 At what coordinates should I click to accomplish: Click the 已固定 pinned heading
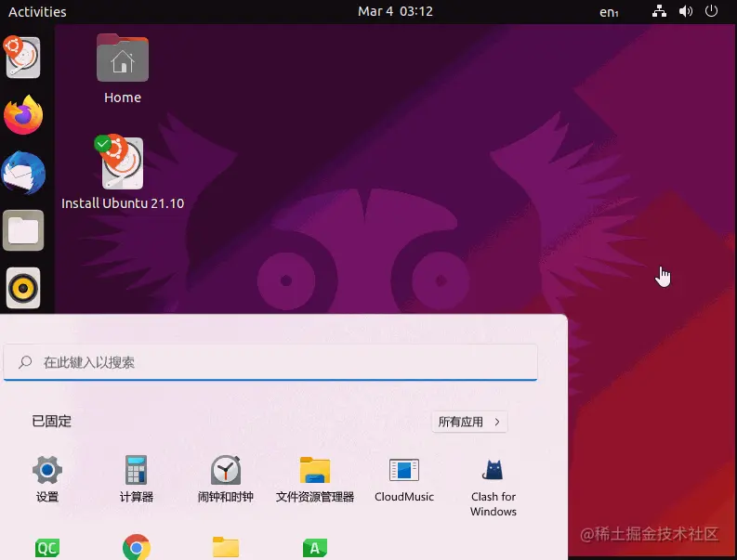point(52,421)
